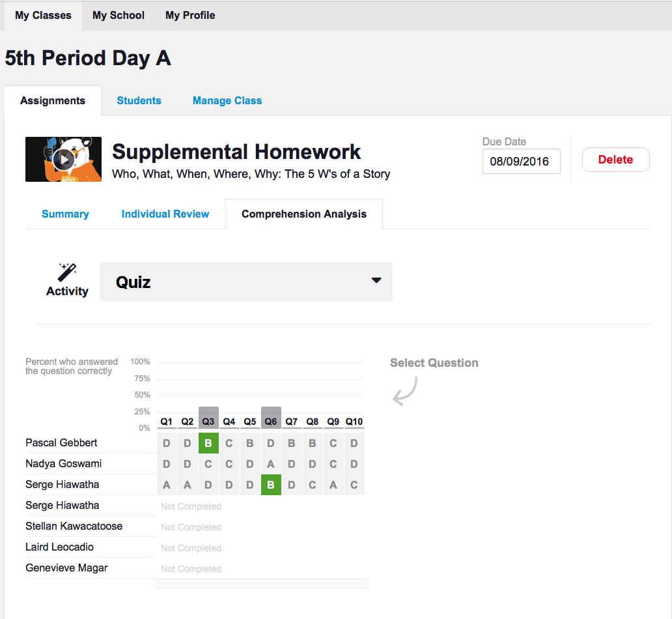
Task: Edit the Due Date field
Action: pyautogui.click(x=521, y=162)
